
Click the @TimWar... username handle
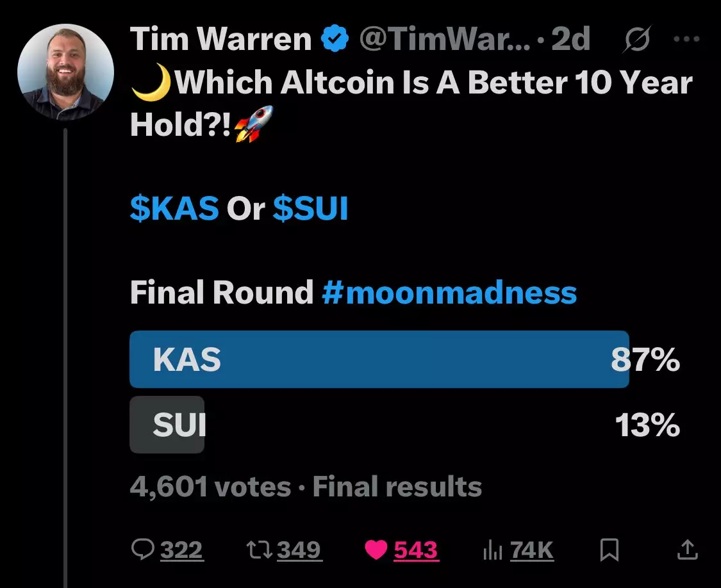point(443,40)
